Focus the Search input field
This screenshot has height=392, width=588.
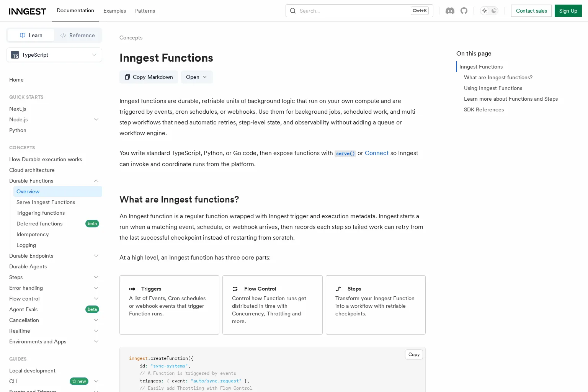pyautogui.click(x=359, y=11)
